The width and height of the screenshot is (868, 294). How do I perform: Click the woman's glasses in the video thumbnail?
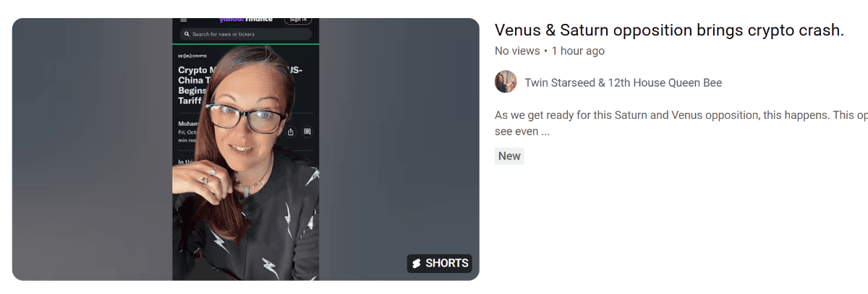click(247, 117)
